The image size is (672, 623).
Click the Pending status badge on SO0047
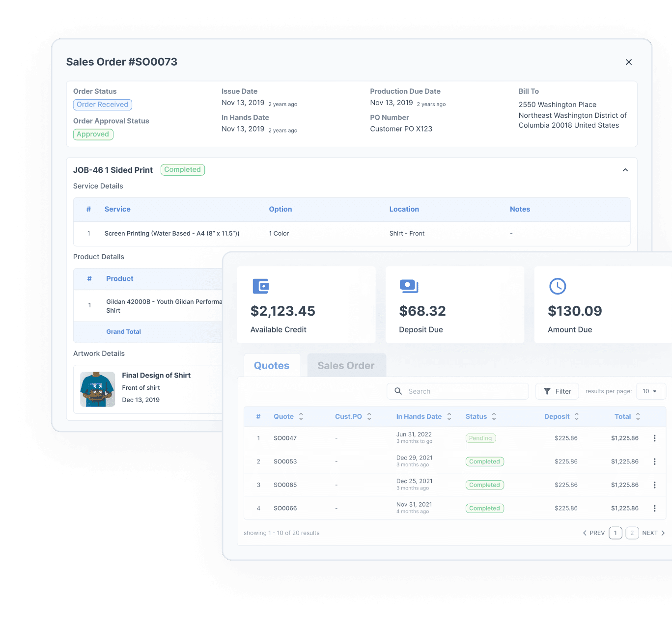(480, 438)
